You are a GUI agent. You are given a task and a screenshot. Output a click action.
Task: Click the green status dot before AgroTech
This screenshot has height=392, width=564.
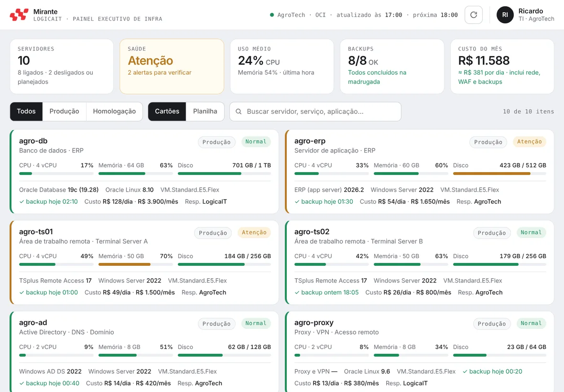272,15
